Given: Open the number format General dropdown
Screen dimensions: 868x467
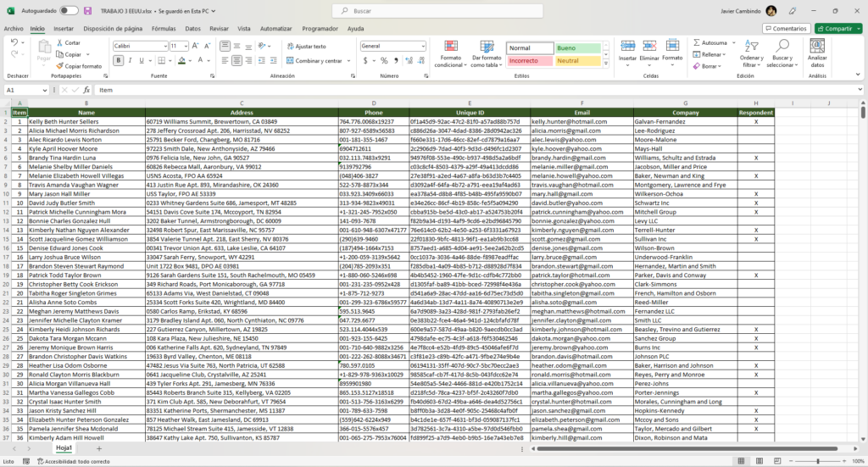Looking at the screenshot, I should click(x=423, y=46).
